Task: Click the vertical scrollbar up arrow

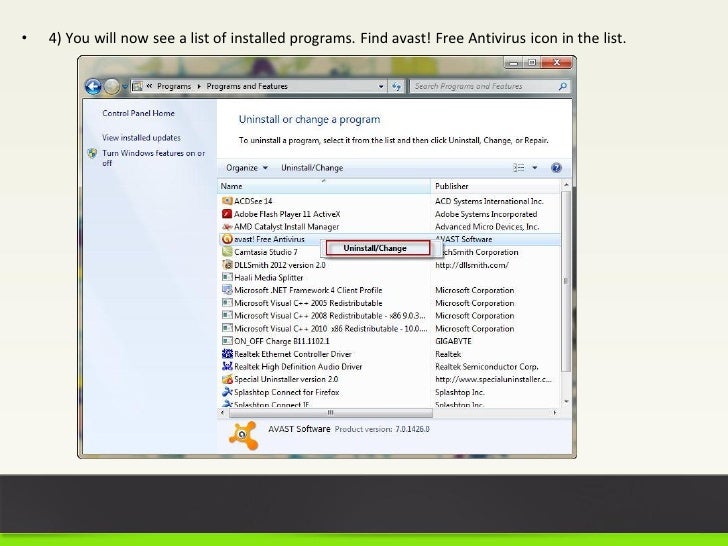Action: point(566,185)
